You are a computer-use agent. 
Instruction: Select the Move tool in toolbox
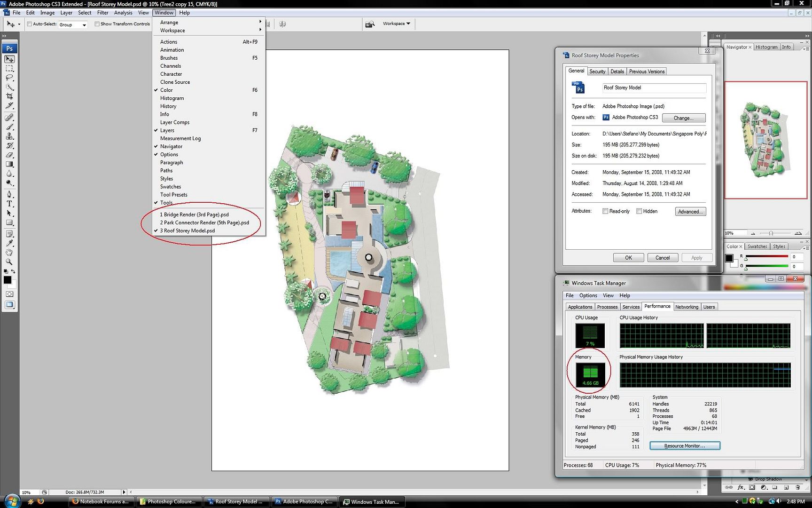[x=9, y=59]
